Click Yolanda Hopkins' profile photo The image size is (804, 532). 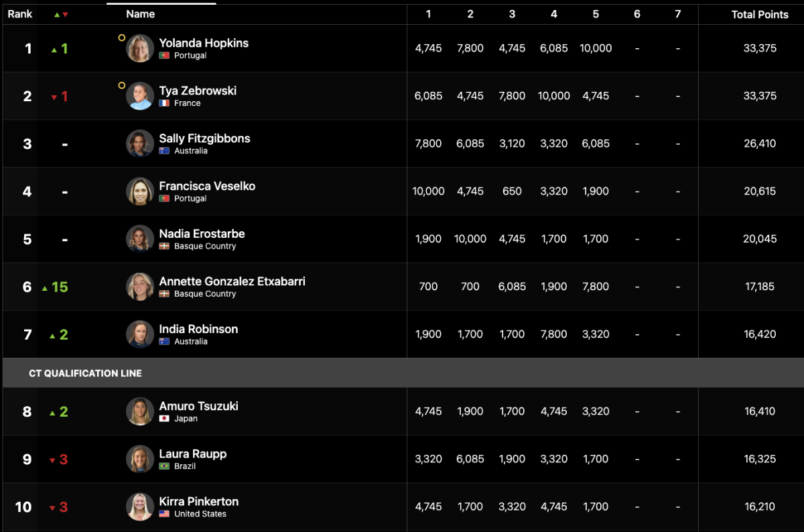pyautogui.click(x=140, y=48)
